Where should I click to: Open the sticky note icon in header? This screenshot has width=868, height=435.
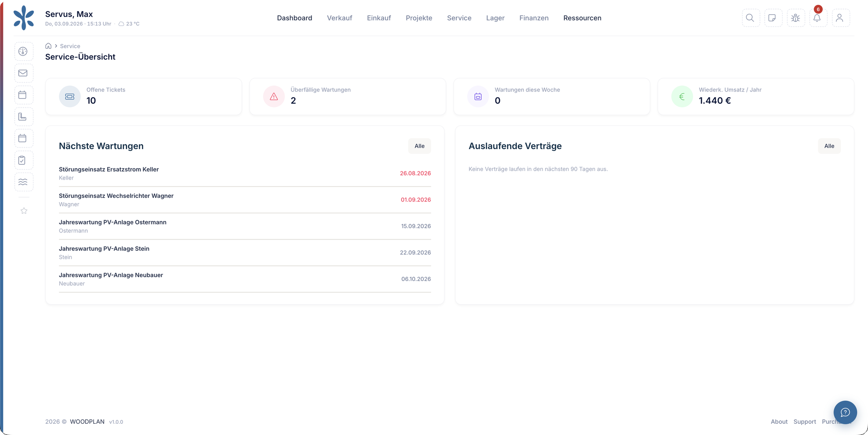[x=773, y=18]
